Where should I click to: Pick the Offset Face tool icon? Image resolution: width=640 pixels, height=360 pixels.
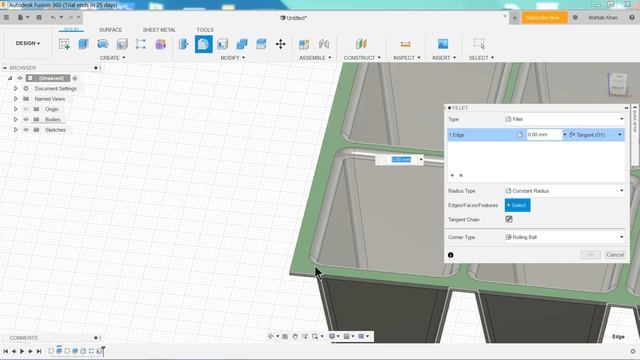(x=261, y=44)
